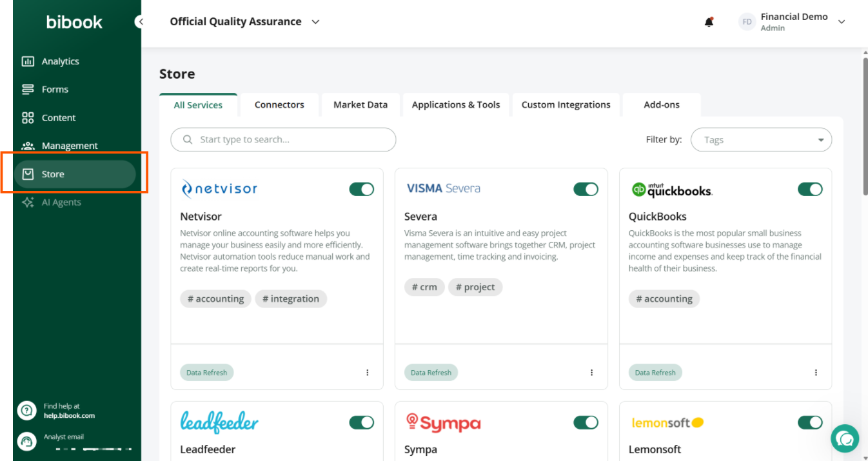This screenshot has height=461, width=868.
Task: Open the Market Data tab
Action: tap(360, 105)
